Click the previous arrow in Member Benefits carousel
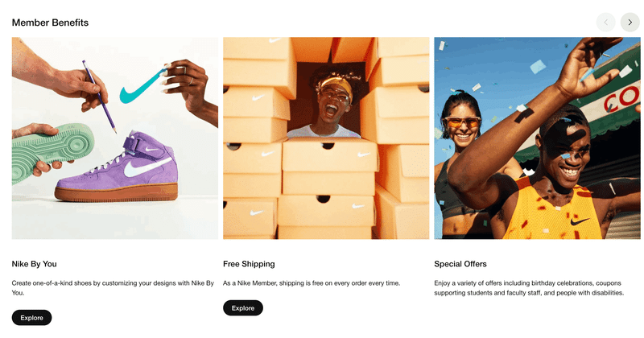644x338 pixels. (x=605, y=23)
